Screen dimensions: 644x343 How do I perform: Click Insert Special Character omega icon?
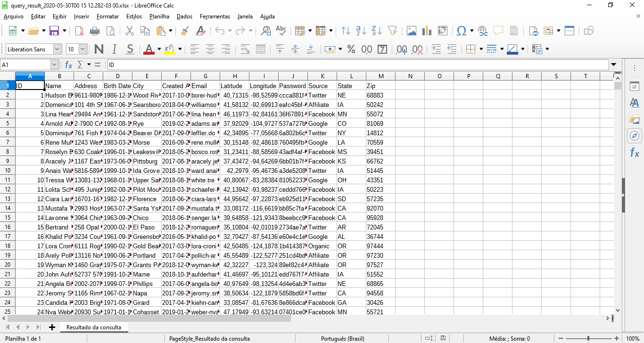[x=462, y=31]
